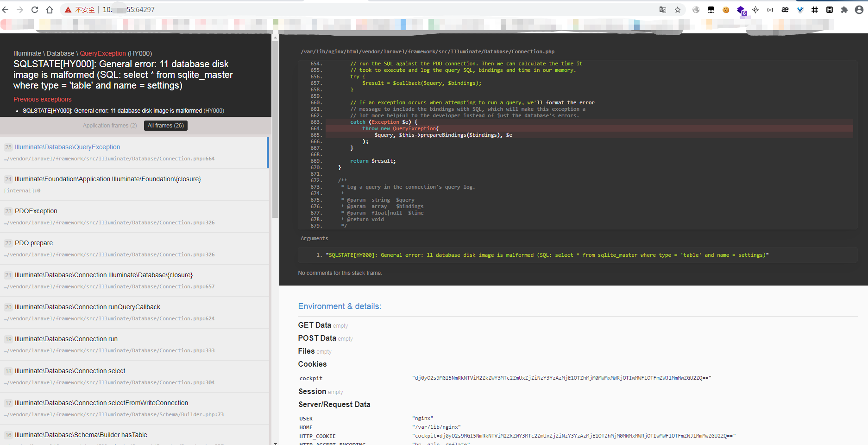Select frame 21 Connection Database closure
The height and width of the screenshot is (445, 868).
pos(134,280)
